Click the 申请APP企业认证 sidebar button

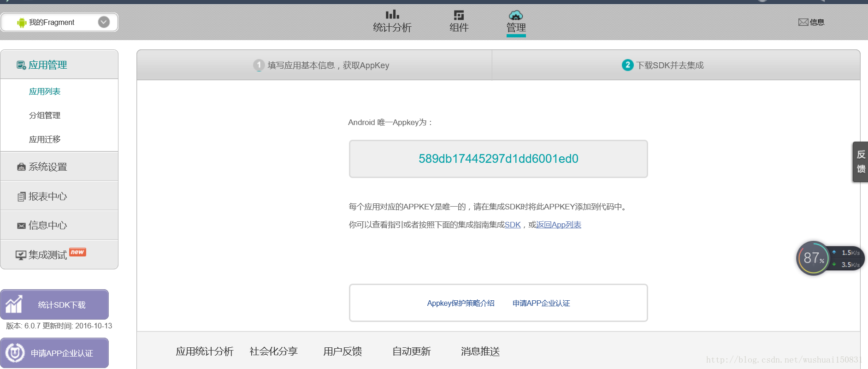pyautogui.click(x=54, y=353)
